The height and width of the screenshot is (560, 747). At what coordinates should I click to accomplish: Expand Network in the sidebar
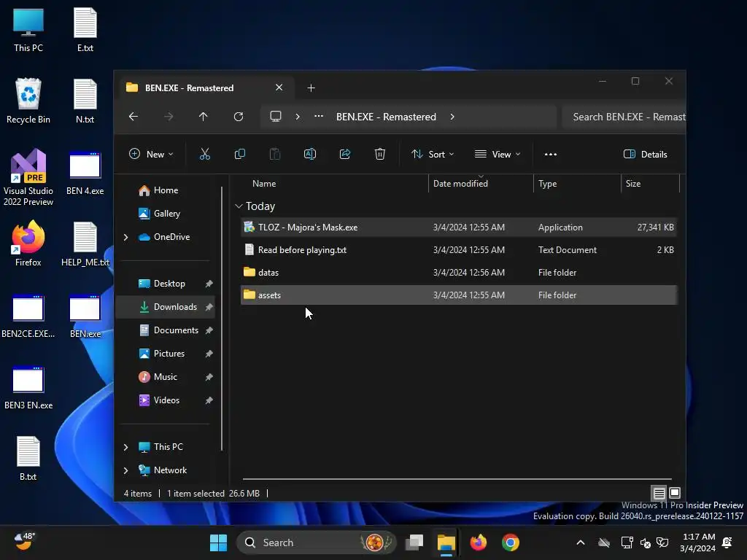pyautogui.click(x=125, y=470)
